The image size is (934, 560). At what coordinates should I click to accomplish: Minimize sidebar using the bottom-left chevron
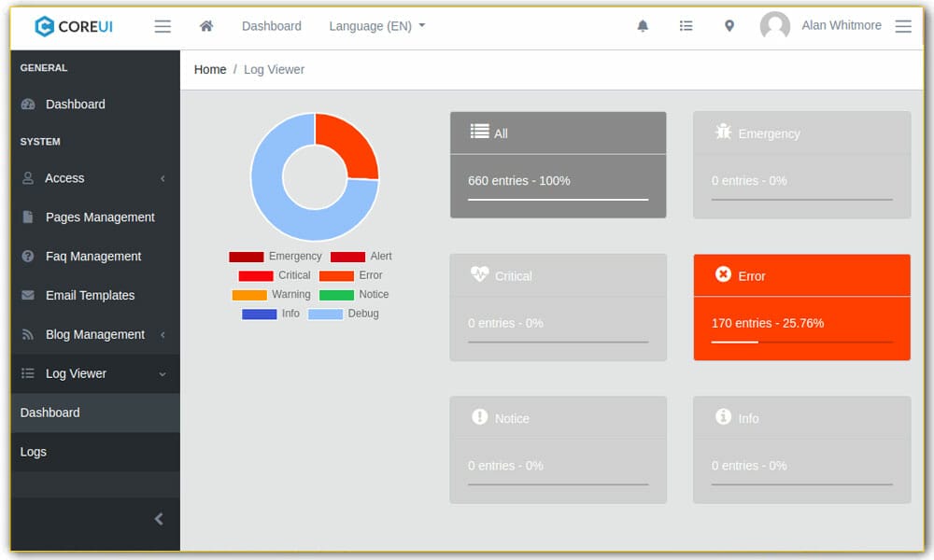(158, 519)
